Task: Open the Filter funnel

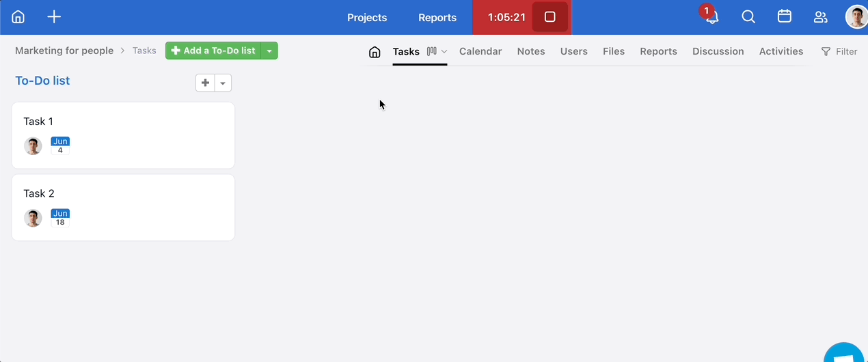Action: click(x=839, y=51)
